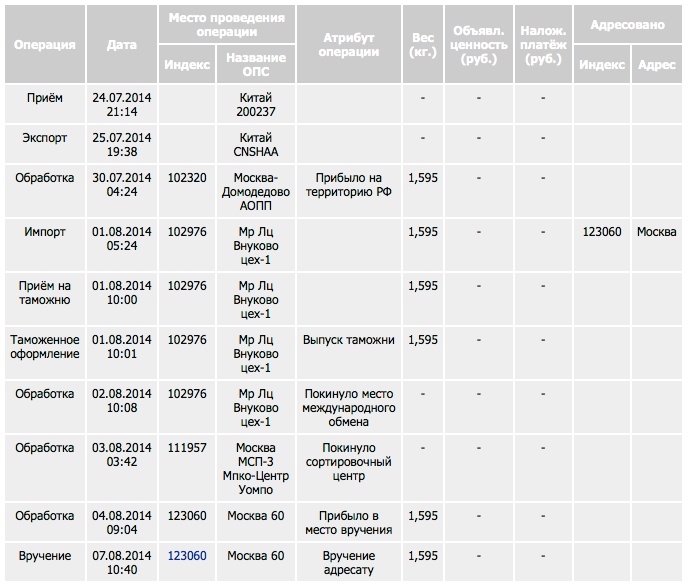The height and width of the screenshot is (588, 689).
Task: Select the Вес (кг.) column header
Action: pyautogui.click(x=423, y=44)
